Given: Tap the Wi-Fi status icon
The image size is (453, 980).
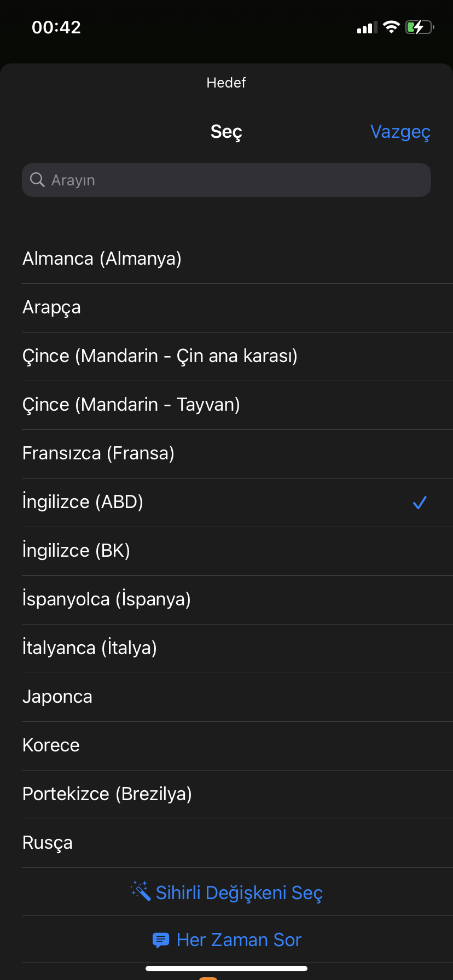Looking at the screenshot, I should pyautogui.click(x=391, y=27).
